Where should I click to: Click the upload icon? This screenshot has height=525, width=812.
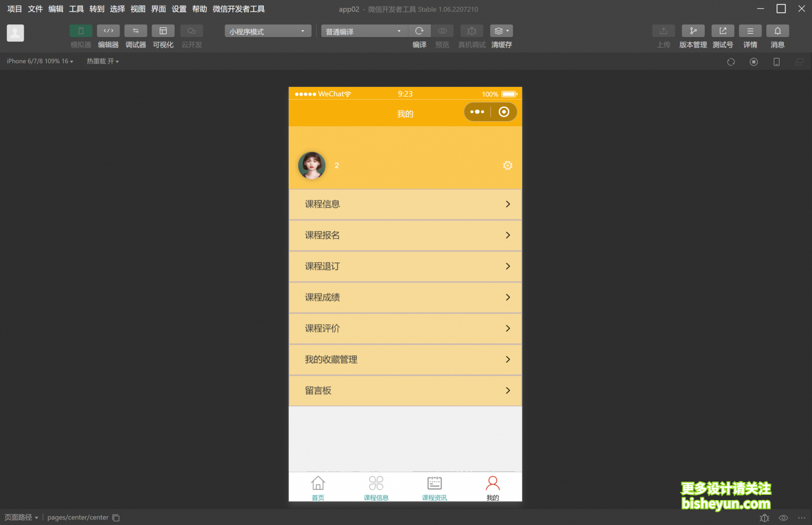click(664, 31)
